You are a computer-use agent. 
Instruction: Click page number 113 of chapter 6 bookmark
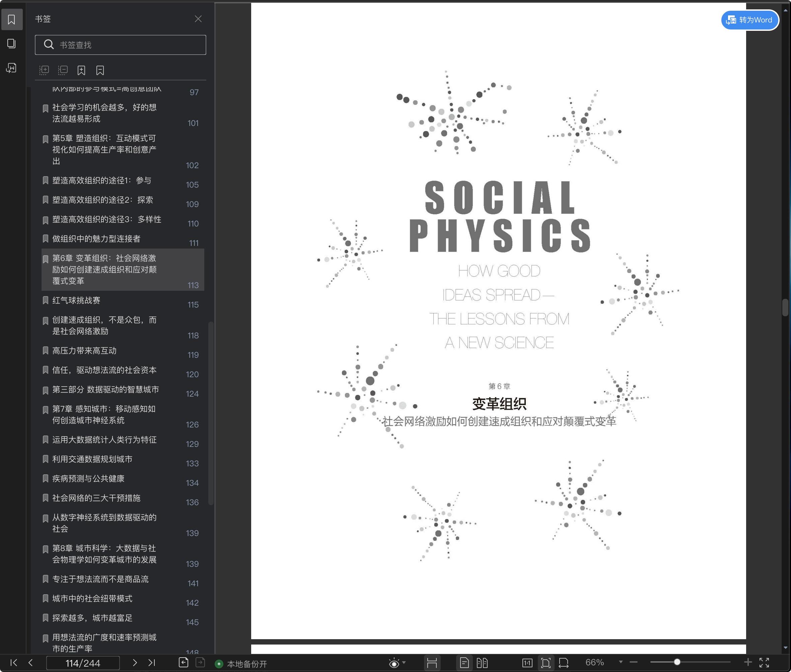[193, 285]
